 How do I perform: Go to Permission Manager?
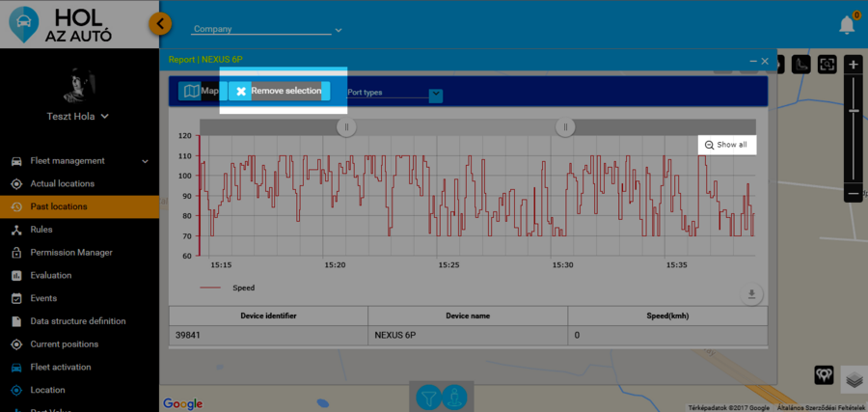pos(71,253)
